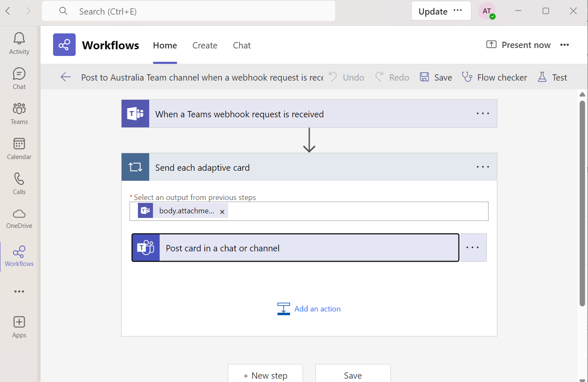
Task: Click the scroll up arrow
Action: pos(582,94)
